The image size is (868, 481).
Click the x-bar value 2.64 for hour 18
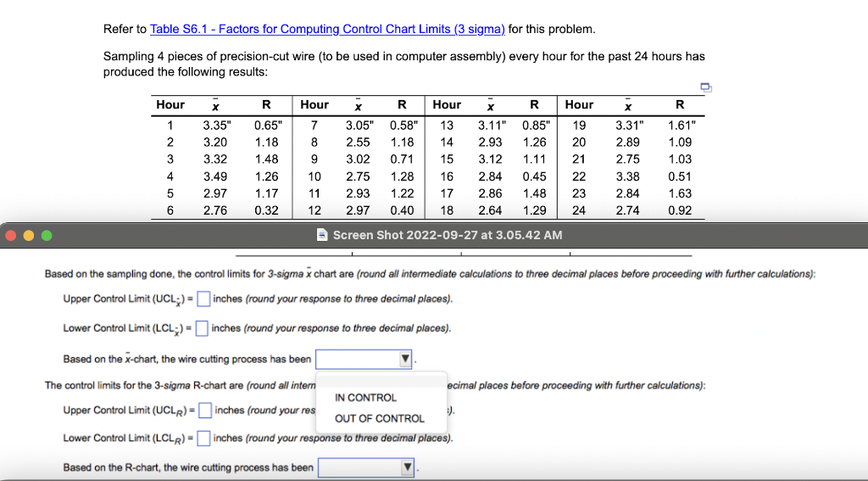pos(490,210)
